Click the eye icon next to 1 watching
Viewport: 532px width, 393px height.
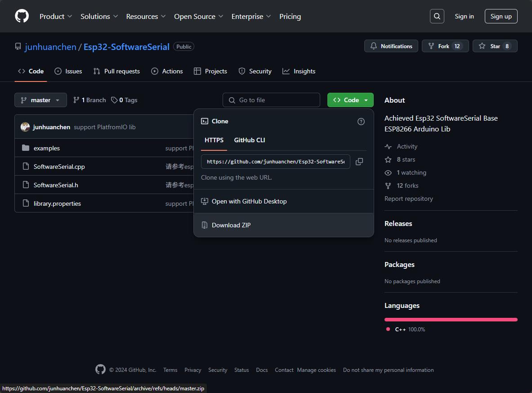coord(388,173)
